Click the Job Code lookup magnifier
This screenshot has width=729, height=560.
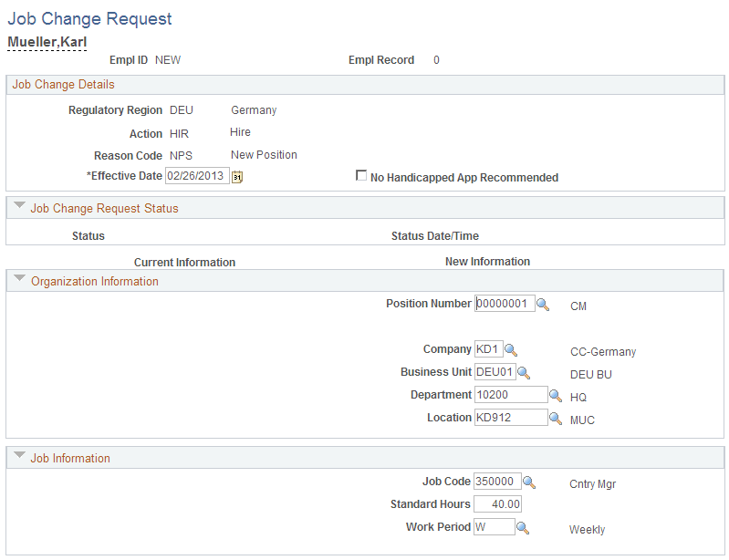coord(529,482)
